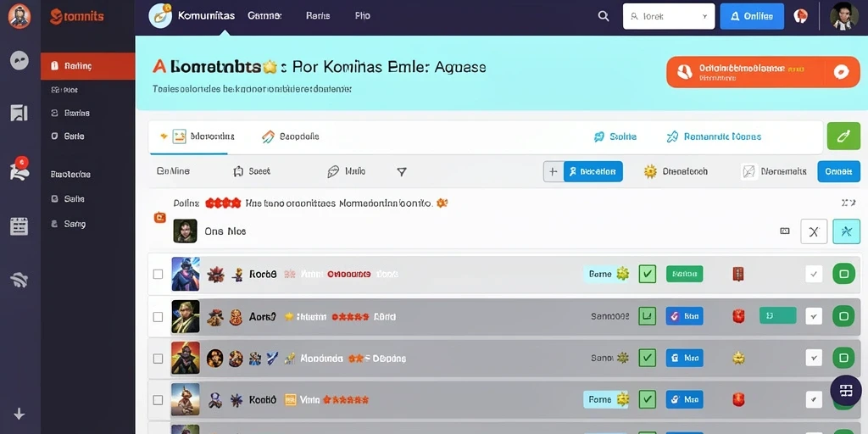Click the orange banner button in header
This screenshot has height=434, width=868.
pos(764,72)
